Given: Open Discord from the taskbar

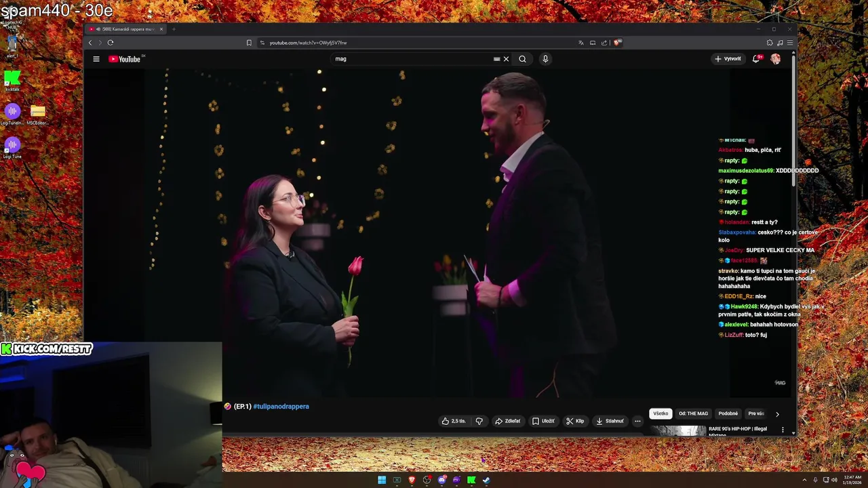Looking at the screenshot, I should tap(441, 480).
